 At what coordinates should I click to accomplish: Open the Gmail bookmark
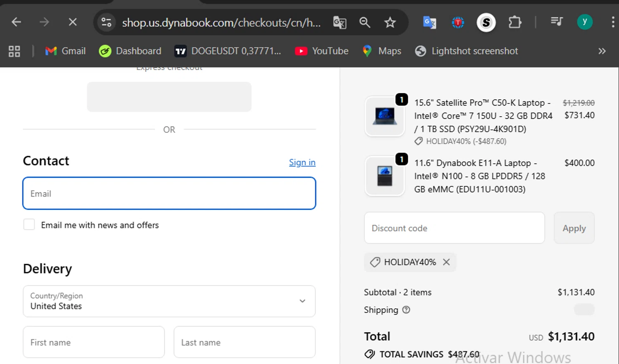[x=66, y=51]
